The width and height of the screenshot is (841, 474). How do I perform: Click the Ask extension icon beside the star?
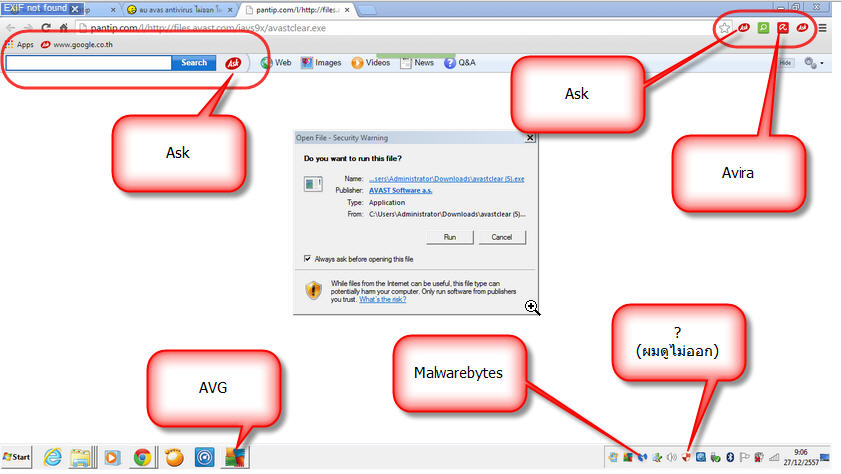[x=744, y=28]
